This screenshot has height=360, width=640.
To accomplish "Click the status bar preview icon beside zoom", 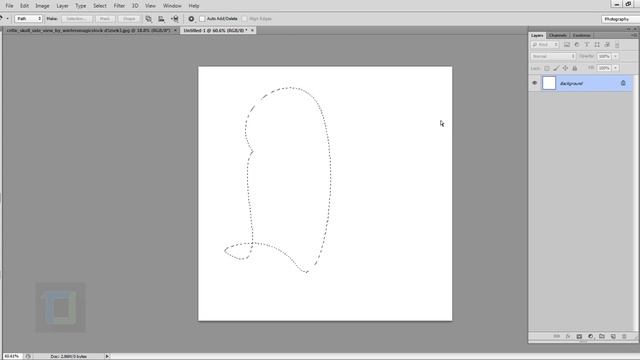I will point(28,356).
